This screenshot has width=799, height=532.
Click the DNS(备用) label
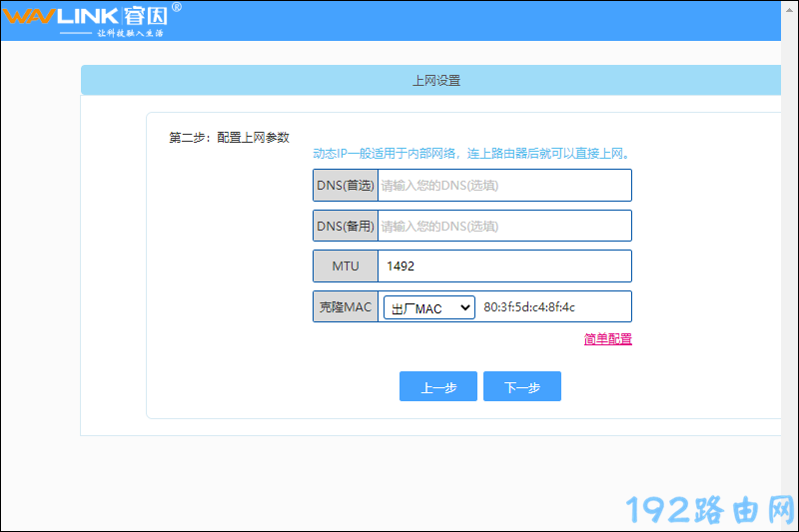tap(345, 227)
